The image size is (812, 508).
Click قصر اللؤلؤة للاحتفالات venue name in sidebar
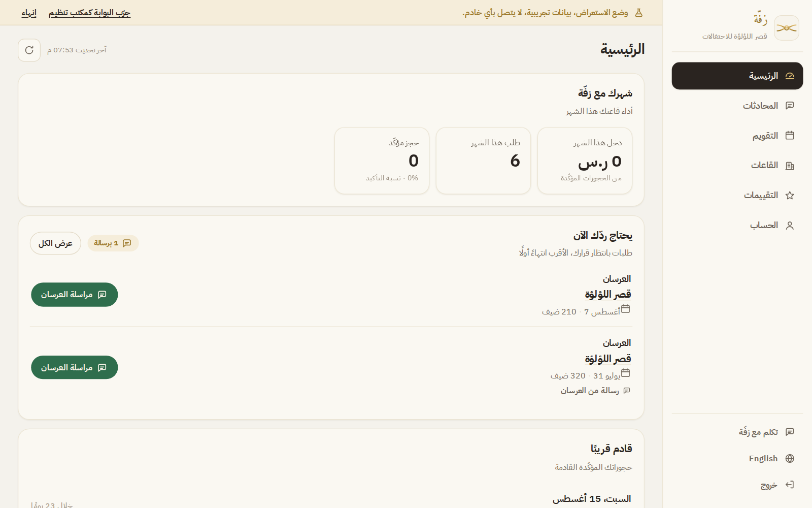tap(734, 37)
